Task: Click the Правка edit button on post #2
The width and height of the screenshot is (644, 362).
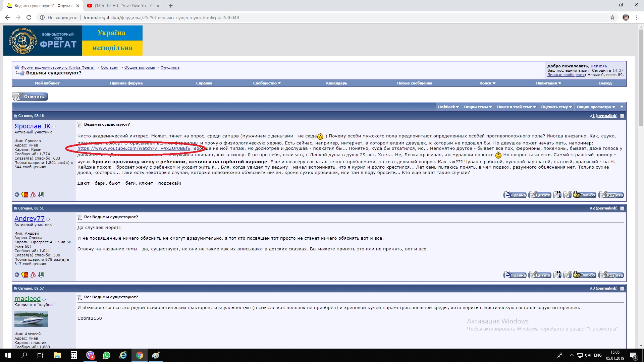Action: (x=515, y=275)
